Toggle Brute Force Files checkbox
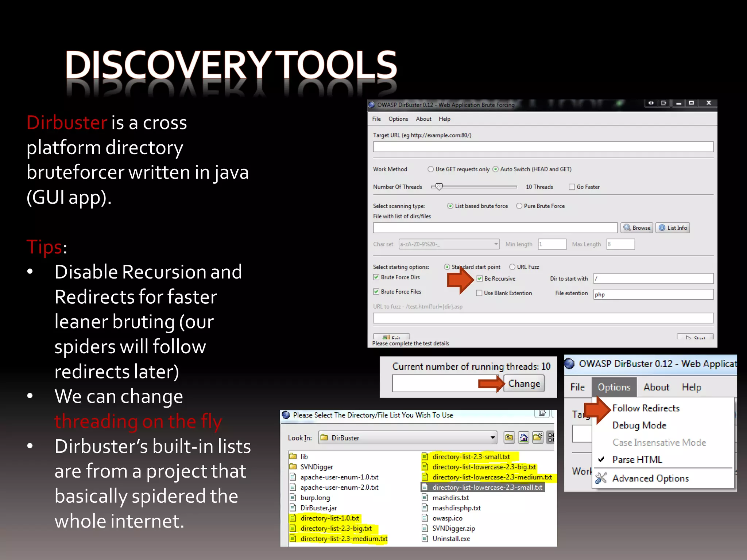The width and height of the screenshot is (747, 560). point(376,292)
